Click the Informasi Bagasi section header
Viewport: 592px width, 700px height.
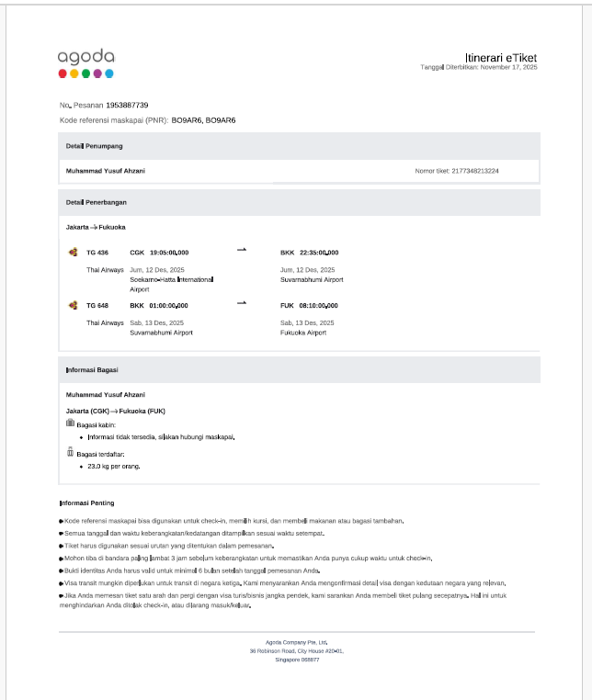pyautogui.click(x=91, y=370)
